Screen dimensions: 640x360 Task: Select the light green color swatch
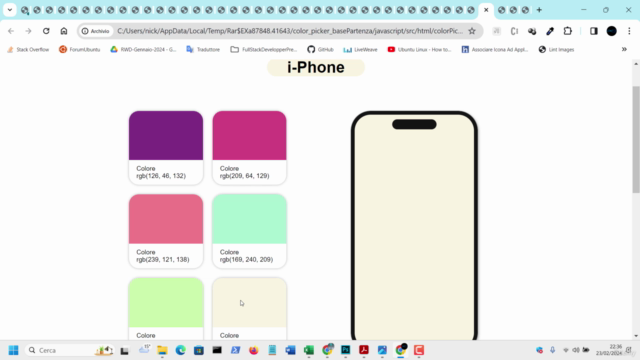pos(166,303)
